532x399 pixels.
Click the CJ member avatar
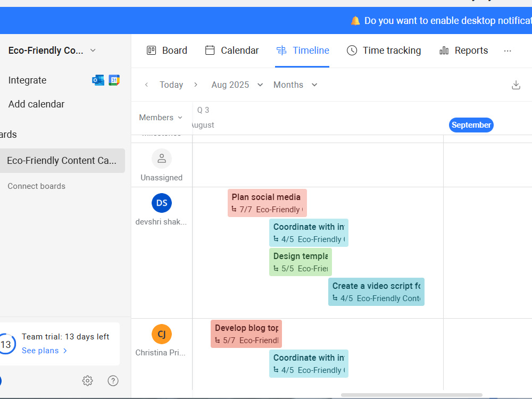pos(162,334)
